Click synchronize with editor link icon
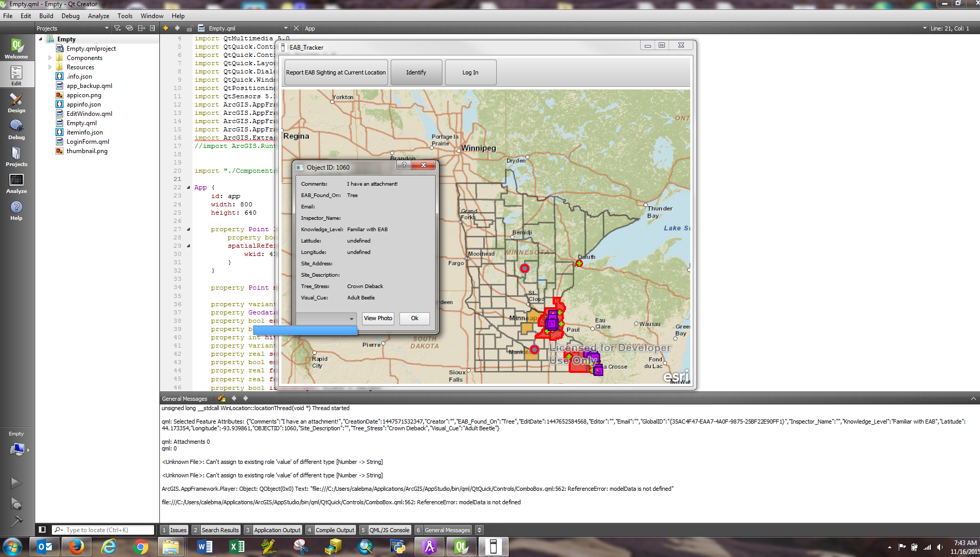The image size is (980, 557). coord(129,28)
